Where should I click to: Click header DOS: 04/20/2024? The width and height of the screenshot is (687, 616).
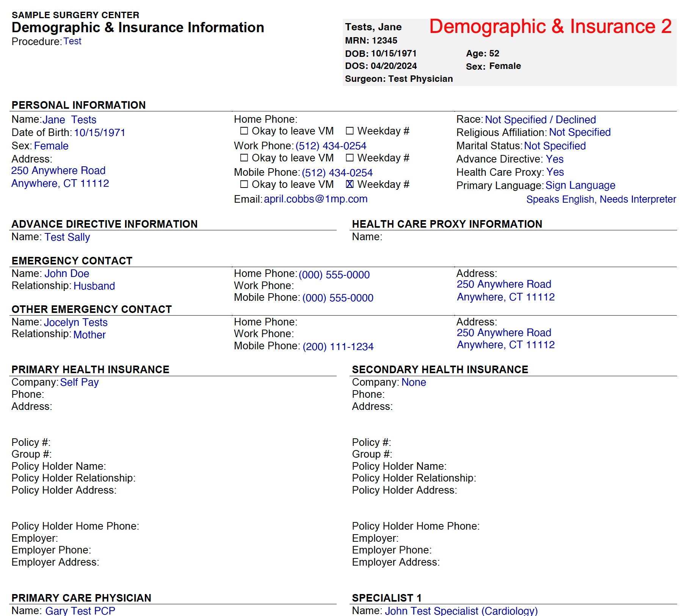pos(381,66)
